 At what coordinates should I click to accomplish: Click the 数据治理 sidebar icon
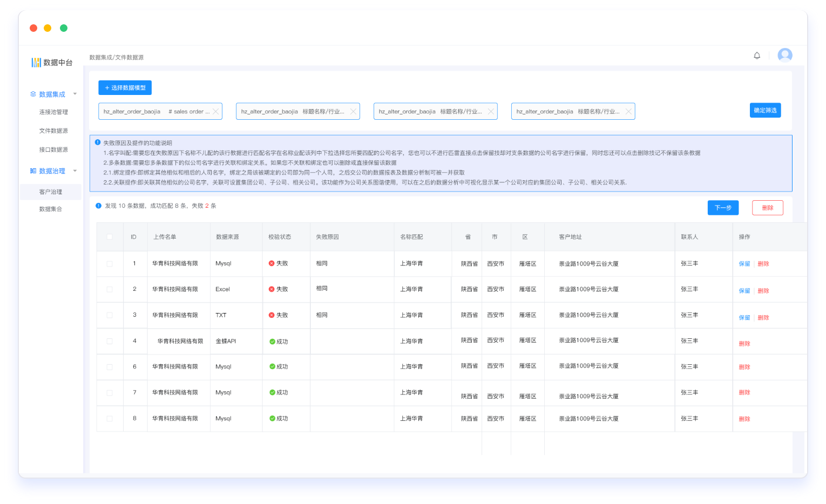coord(33,171)
